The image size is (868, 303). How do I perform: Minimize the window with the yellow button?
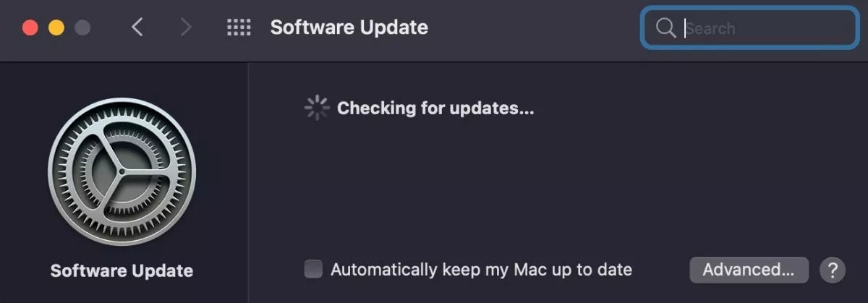click(x=56, y=28)
